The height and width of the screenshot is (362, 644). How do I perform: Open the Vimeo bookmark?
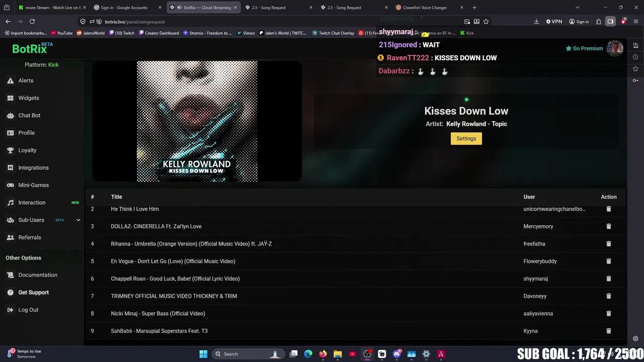[x=246, y=33]
